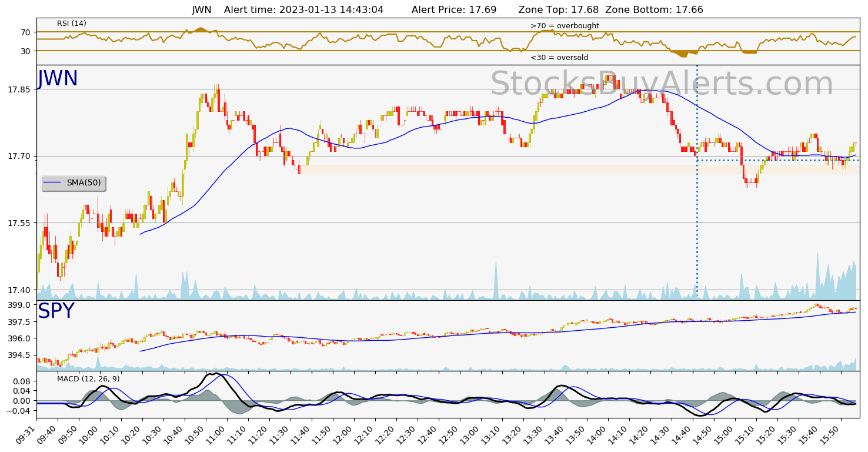Click the '<30 = oversold' annotation
Image resolution: width=868 pixels, height=452 pixels.
559,58
